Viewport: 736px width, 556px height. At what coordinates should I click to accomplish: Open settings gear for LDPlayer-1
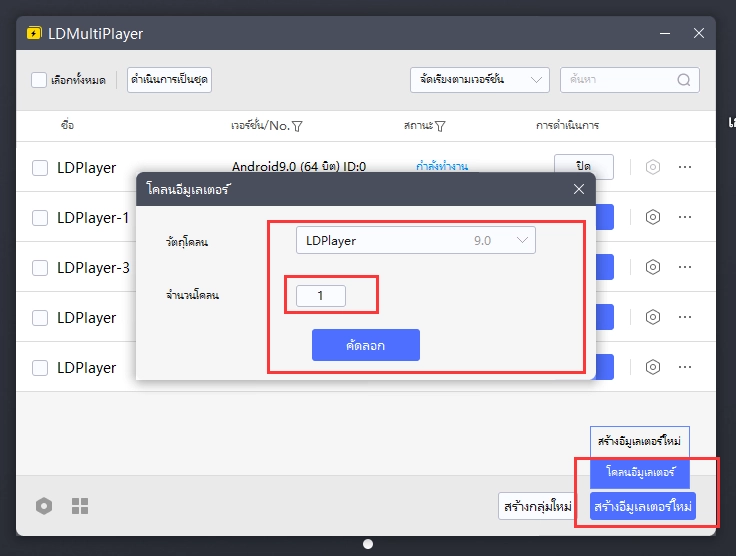coord(652,217)
